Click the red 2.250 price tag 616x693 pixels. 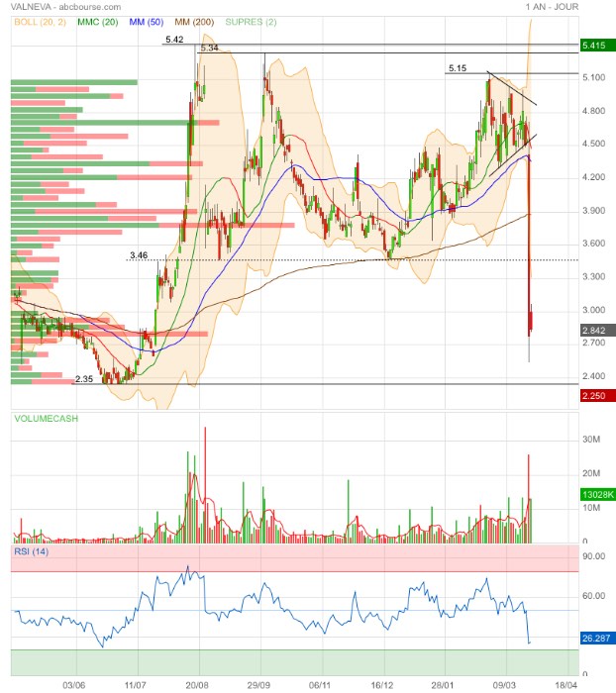[x=598, y=396]
